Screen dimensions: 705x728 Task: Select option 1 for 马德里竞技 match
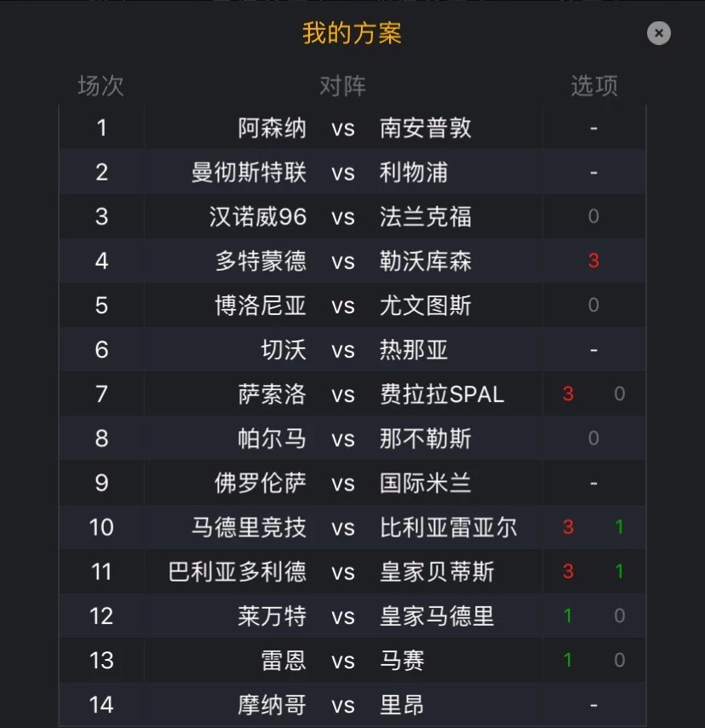tap(619, 527)
